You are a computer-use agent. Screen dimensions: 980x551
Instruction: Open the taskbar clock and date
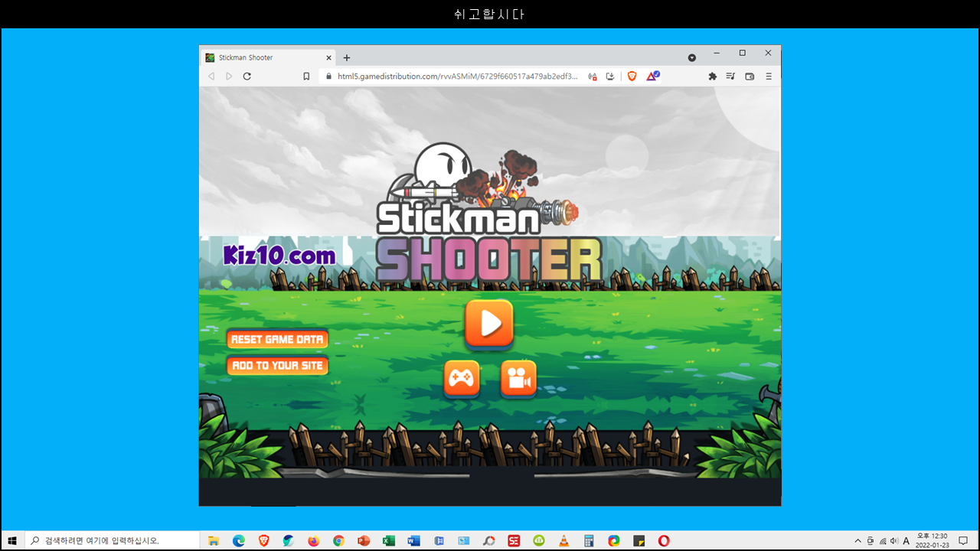(932, 541)
